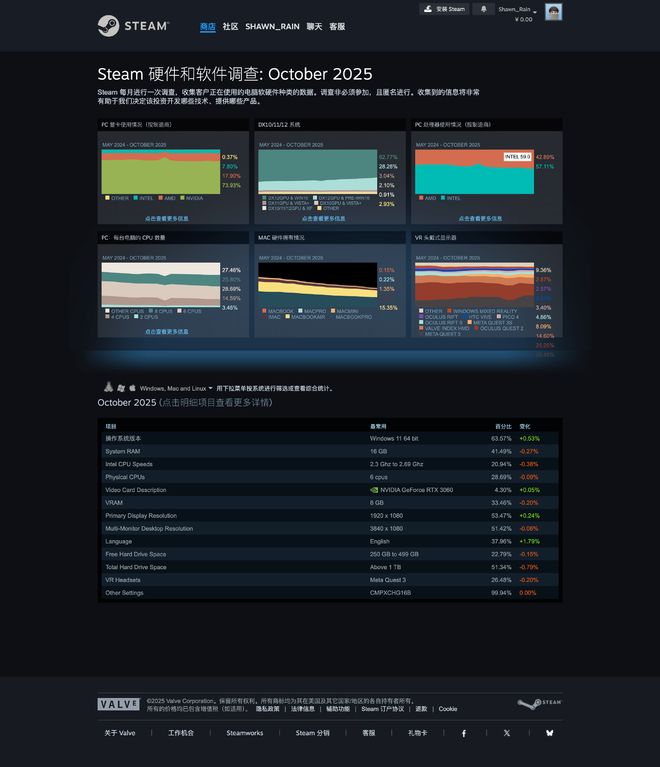Open the SHAWN_RAIN profile menu

click(272, 26)
